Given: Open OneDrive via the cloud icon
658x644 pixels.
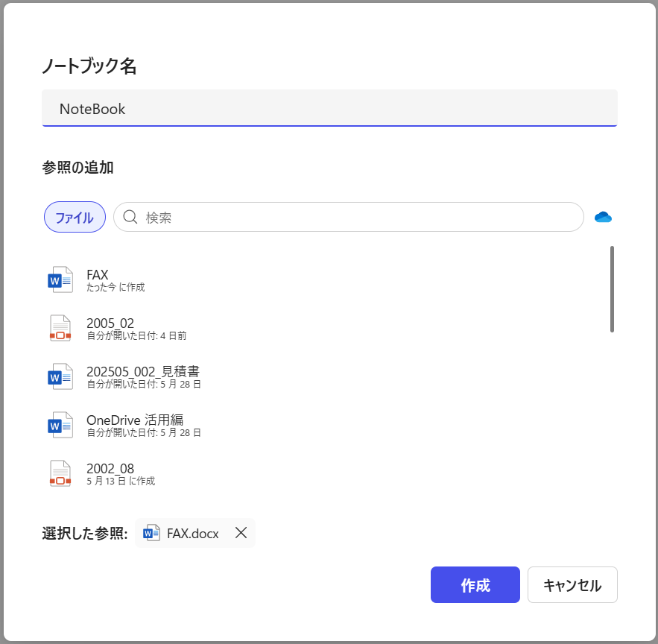Looking at the screenshot, I should click(604, 216).
